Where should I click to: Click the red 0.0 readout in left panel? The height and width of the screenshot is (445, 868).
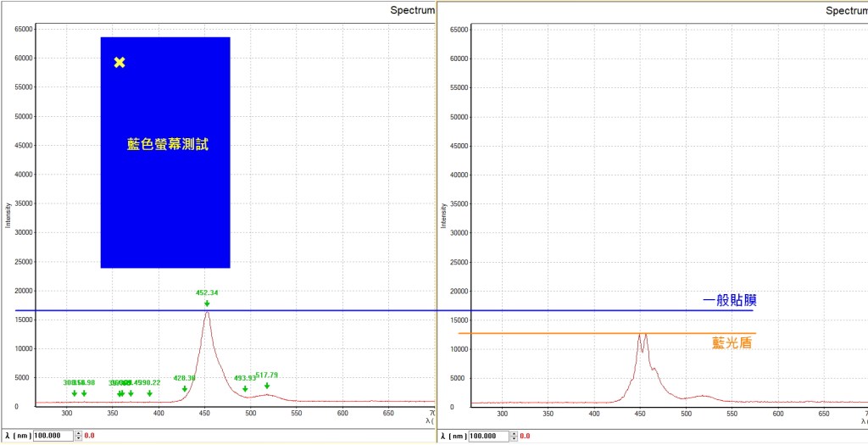89,436
